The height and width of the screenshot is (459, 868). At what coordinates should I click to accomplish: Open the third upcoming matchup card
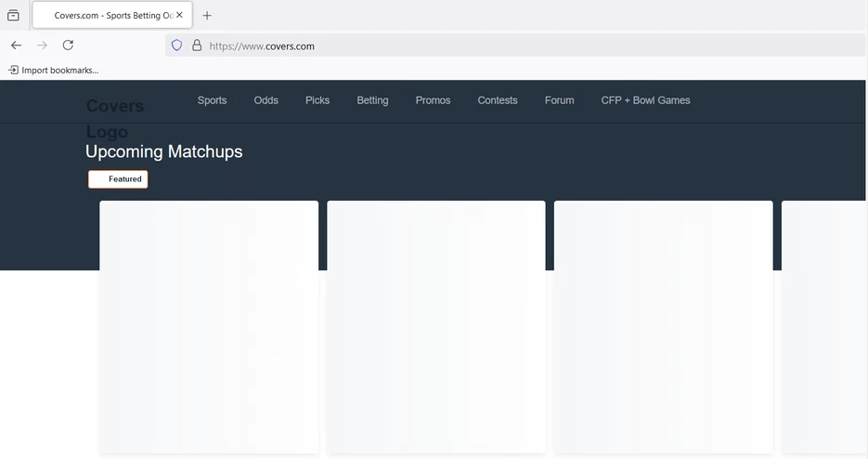(x=663, y=327)
